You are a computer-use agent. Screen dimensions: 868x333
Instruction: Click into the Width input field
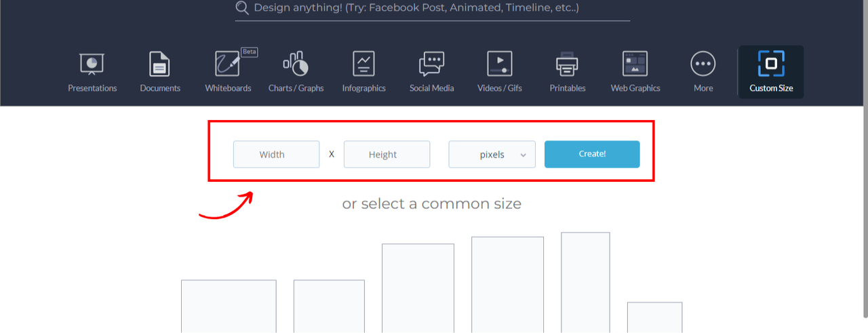(x=276, y=155)
